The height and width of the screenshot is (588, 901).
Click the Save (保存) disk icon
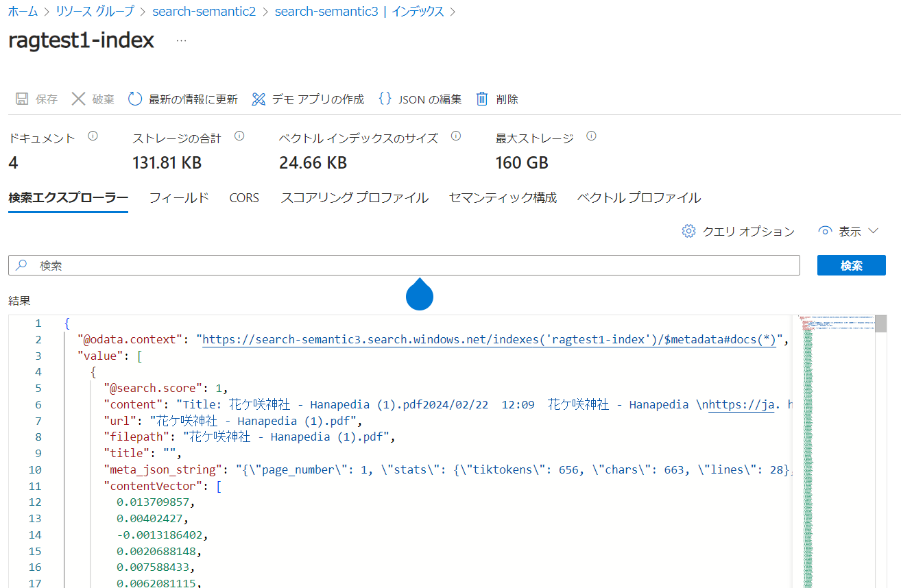(x=22, y=99)
